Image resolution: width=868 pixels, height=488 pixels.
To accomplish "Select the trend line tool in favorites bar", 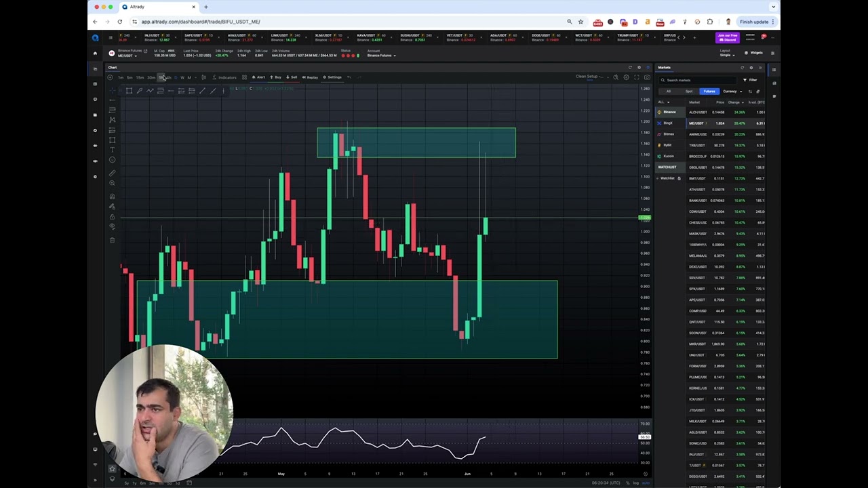I will pyautogui.click(x=202, y=90).
